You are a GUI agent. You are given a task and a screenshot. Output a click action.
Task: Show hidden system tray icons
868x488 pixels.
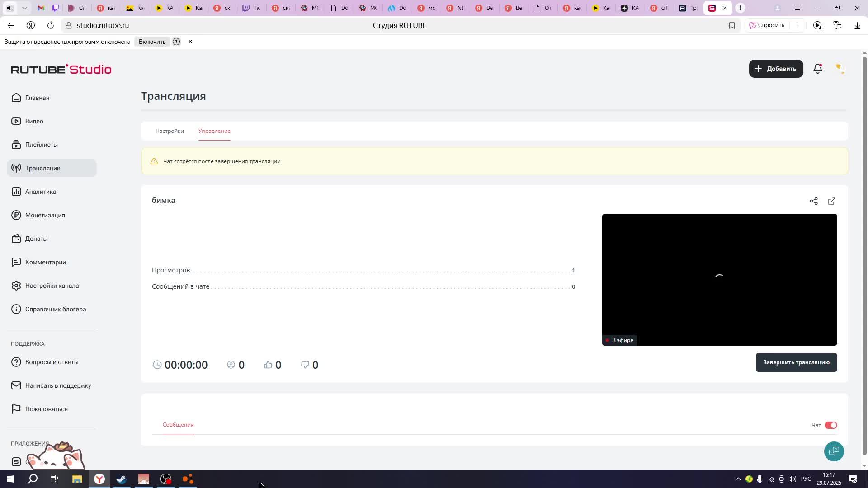click(x=738, y=479)
